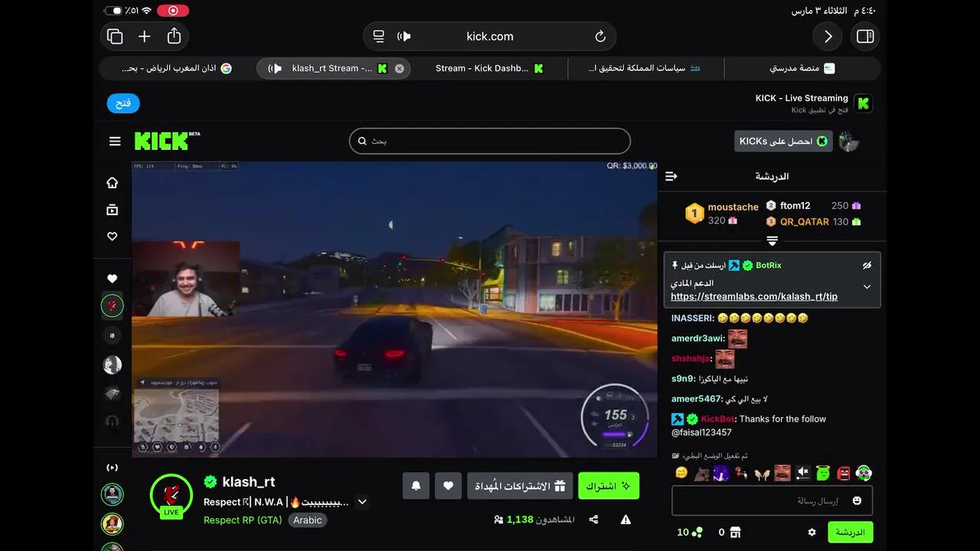Viewport: 980px width, 551px height.
Task: Hide the pinned BotRix message
Action: pyautogui.click(x=867, y=266)
